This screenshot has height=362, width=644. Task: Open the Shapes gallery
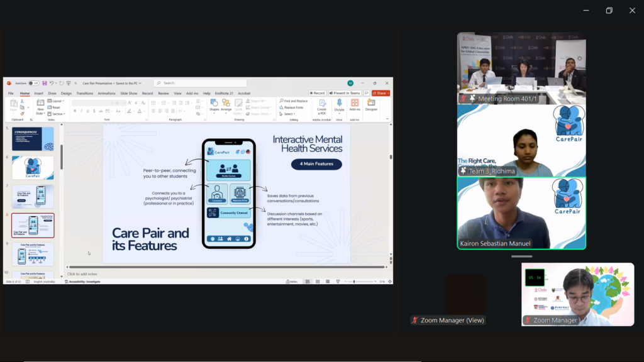coord(214,105)
